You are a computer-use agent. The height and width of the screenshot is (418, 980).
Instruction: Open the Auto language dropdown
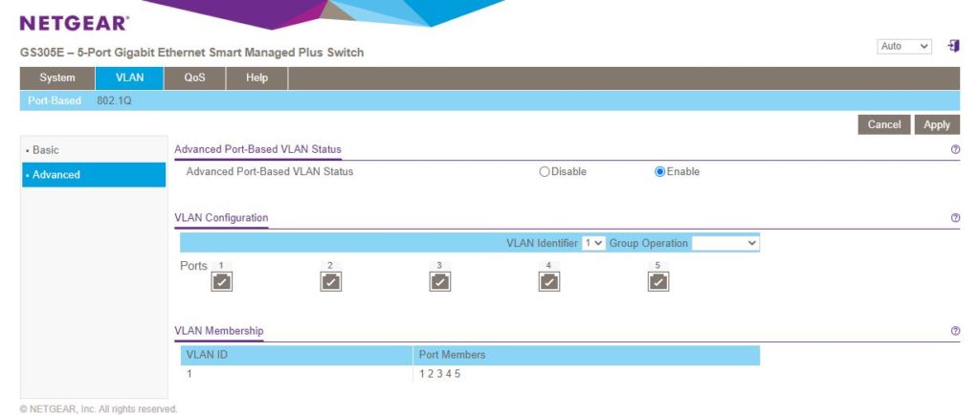(904, 46)
